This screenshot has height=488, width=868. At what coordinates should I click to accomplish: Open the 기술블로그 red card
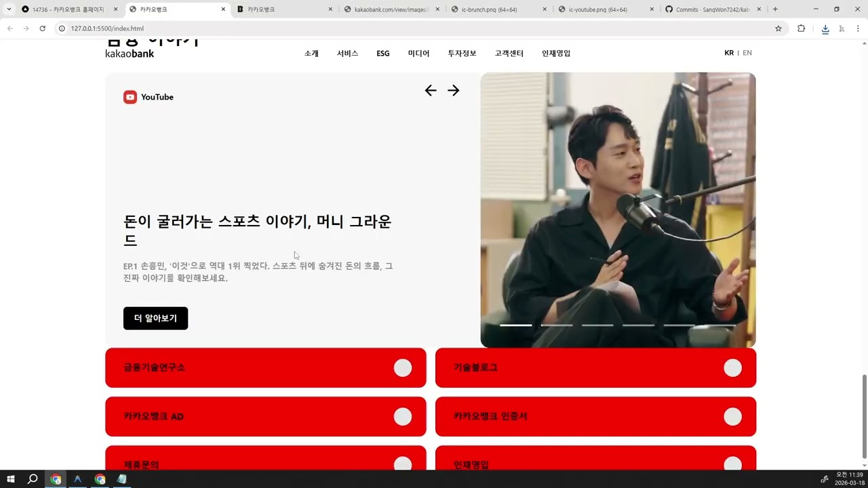click(x=595, y=368)
